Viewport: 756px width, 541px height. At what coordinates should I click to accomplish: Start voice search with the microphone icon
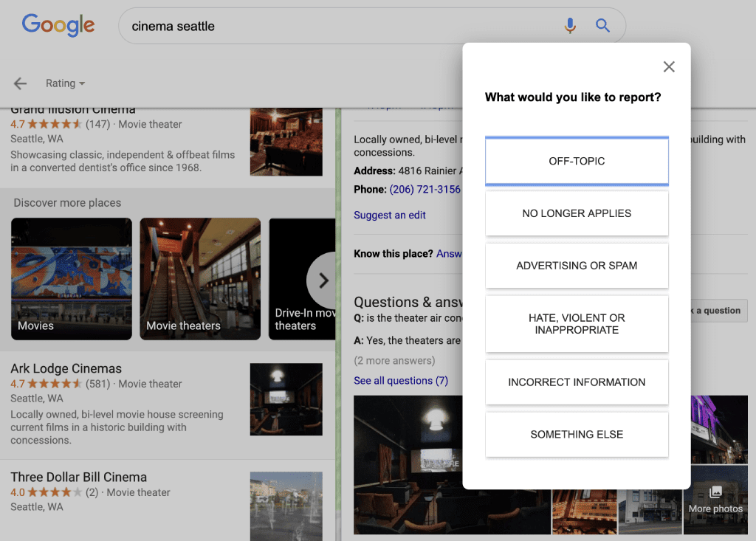click(x=570, y=26)
